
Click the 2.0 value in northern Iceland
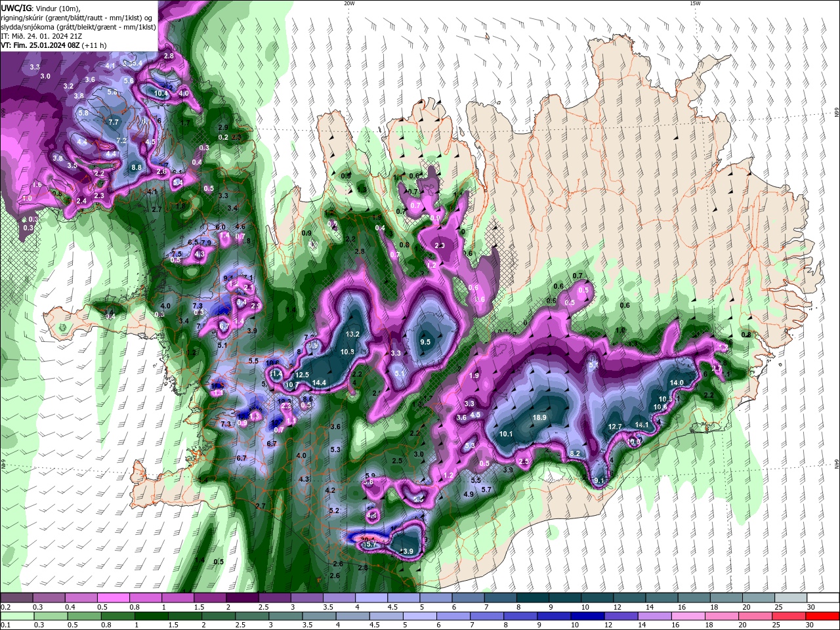440,245
